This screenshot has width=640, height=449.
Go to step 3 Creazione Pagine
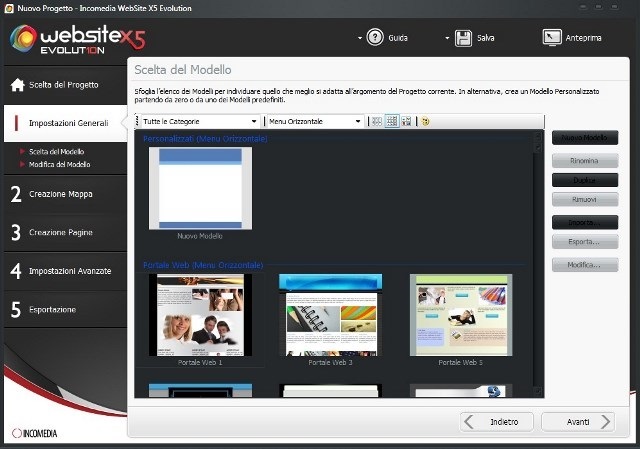65,233
